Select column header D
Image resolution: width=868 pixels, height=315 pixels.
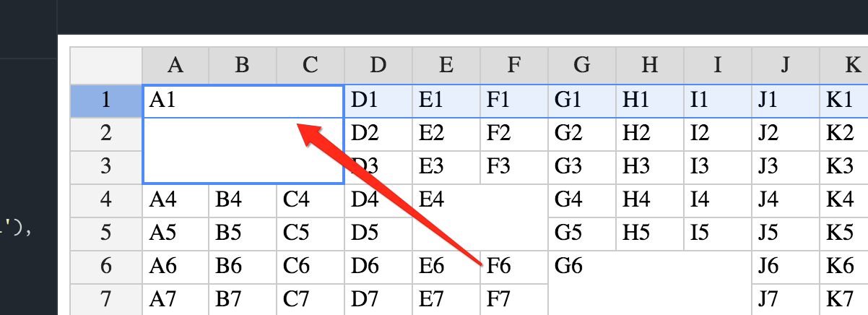point(379,66)
